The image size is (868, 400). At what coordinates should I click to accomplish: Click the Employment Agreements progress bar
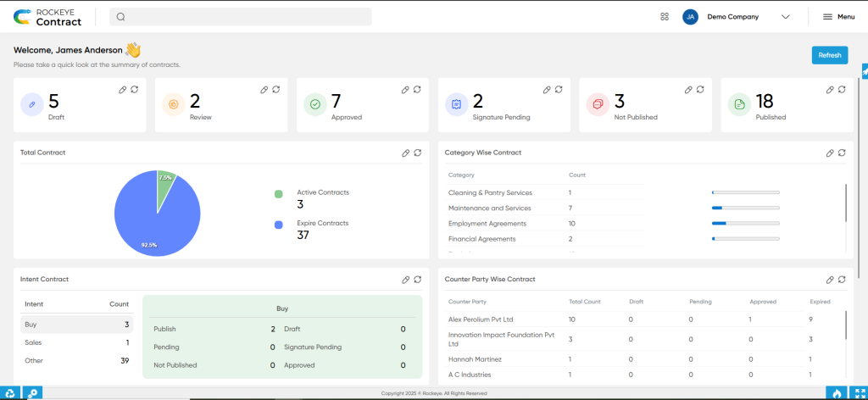click(746, 224)
